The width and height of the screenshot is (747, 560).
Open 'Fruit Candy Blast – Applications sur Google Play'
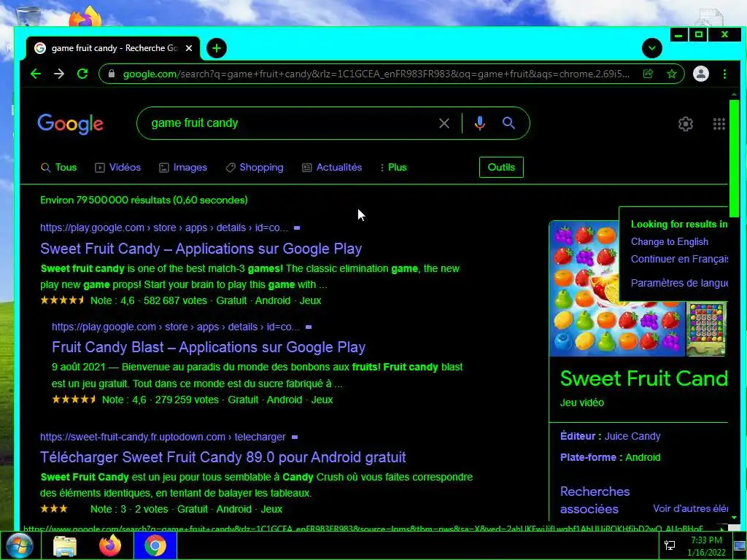point(209,347)
